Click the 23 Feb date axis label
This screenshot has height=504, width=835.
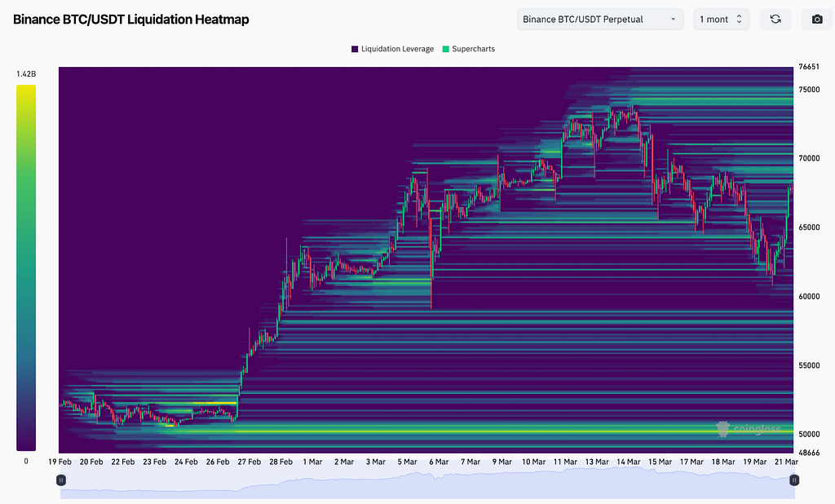tap(154, 462)
